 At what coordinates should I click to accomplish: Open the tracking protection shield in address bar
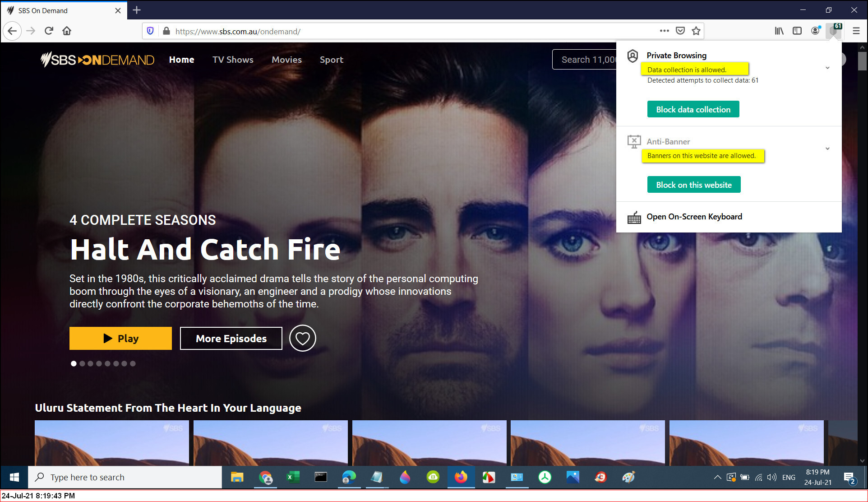(x=150, y=31)
